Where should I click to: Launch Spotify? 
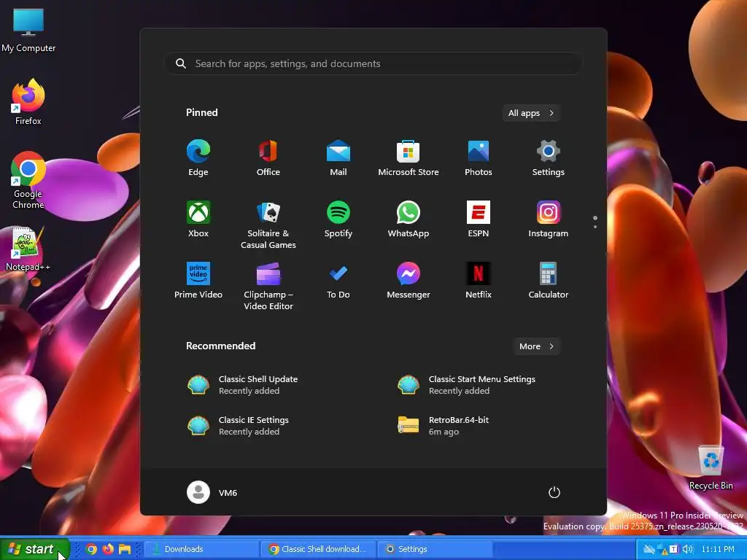tap(338, 219)
